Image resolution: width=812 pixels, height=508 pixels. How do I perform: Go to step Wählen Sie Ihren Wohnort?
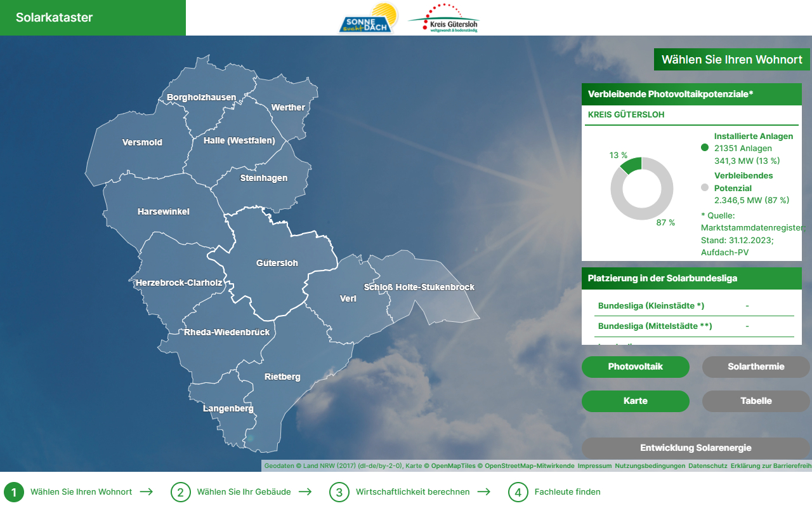tap(81, 492)
